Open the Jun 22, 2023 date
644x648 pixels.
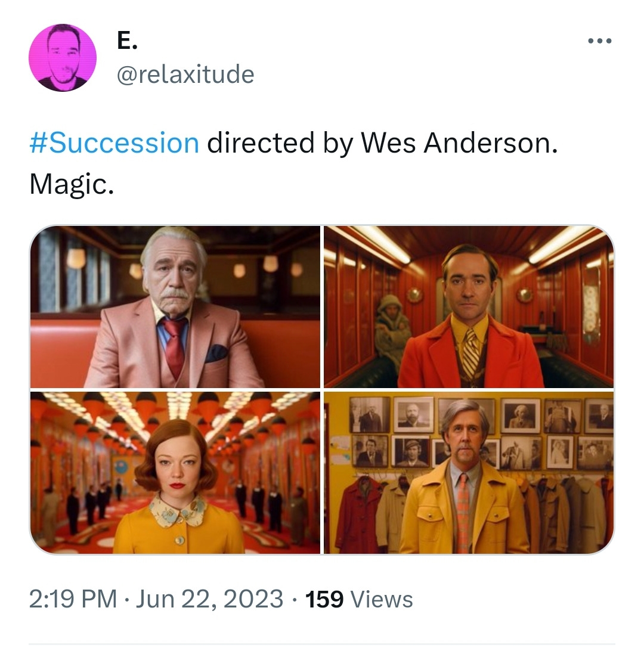tap(209, 599)
